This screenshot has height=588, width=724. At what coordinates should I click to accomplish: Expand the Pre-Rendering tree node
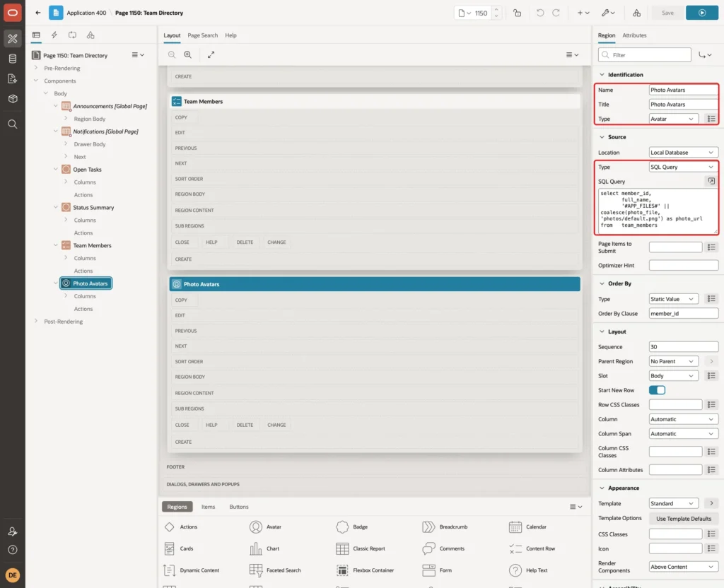[x=36, y=68]
